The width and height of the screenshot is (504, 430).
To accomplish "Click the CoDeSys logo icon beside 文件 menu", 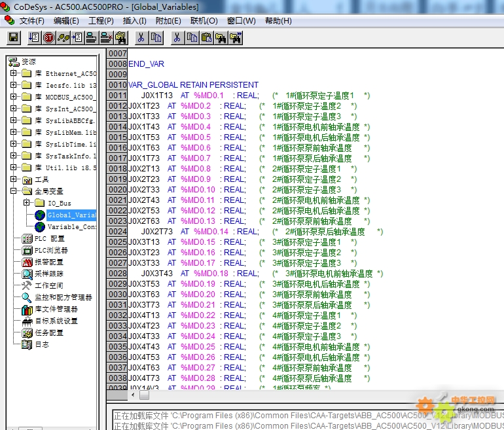I will [9, 20].
